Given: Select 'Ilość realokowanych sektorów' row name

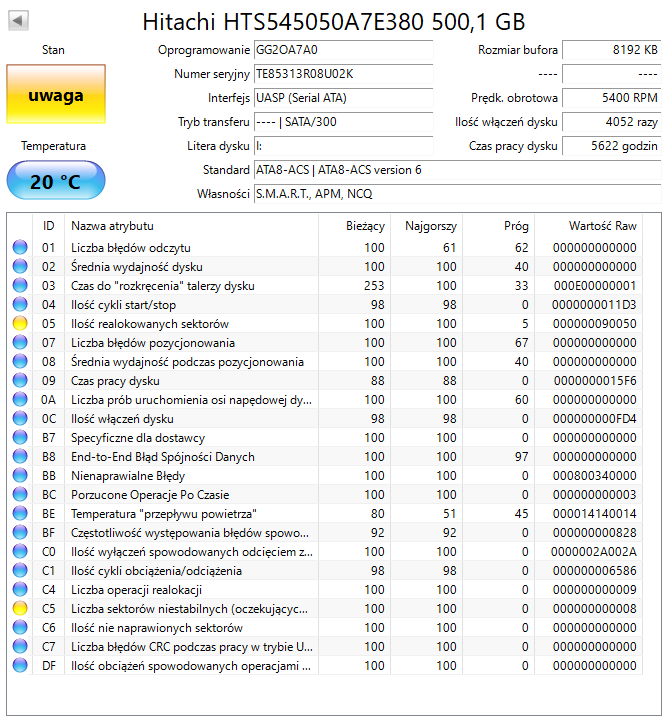Looking at the screenshot, I should [150, 324].
